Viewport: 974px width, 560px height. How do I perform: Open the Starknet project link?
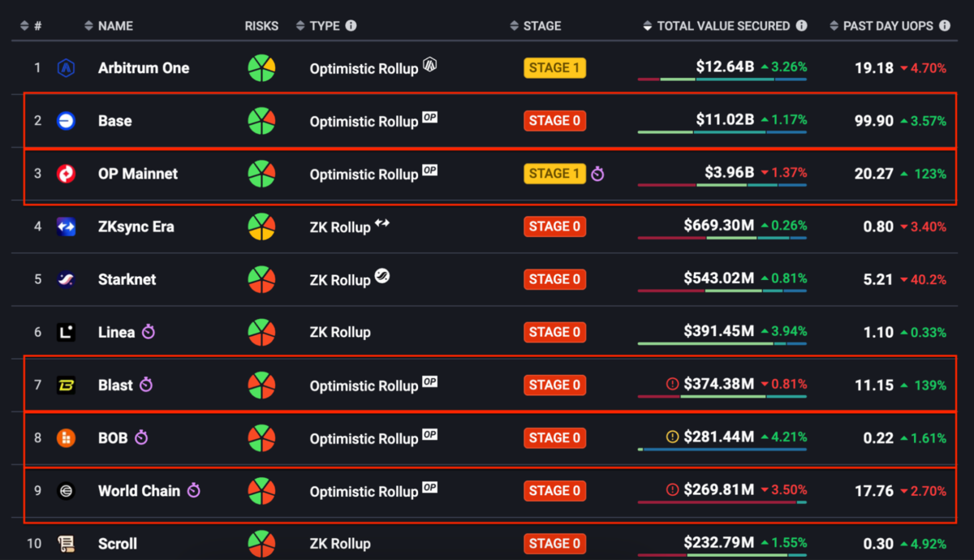[x=127, y=279]
